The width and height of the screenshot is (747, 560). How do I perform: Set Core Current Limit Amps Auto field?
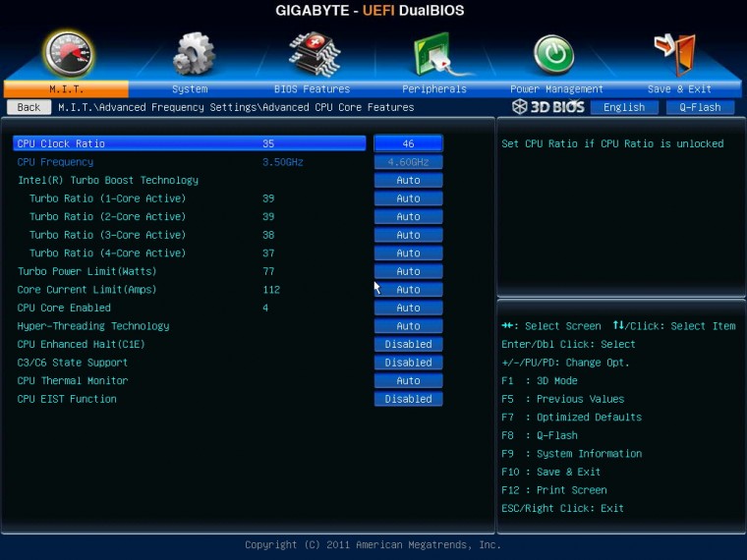[x=408, y=290]
